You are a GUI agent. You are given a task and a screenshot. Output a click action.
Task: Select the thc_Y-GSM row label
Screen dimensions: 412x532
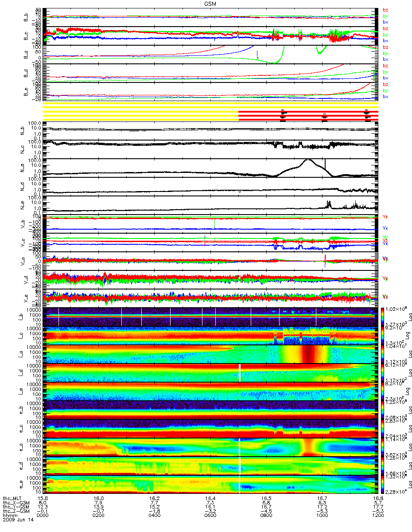16,507
